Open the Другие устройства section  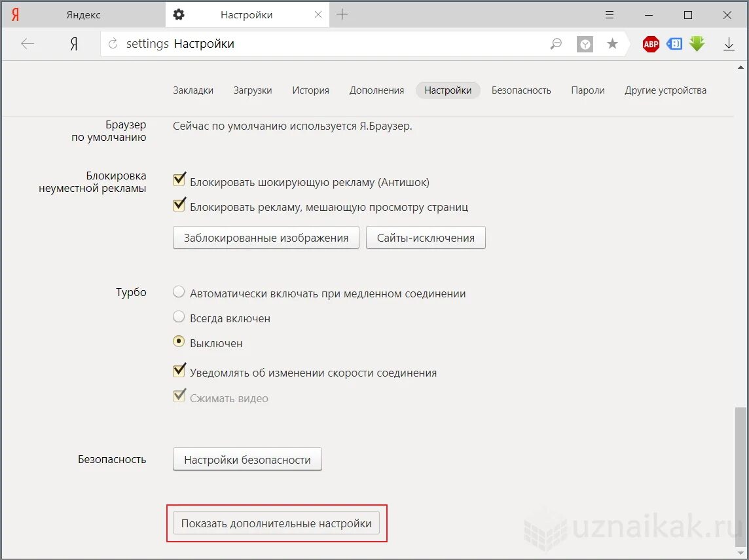[665, 90]
